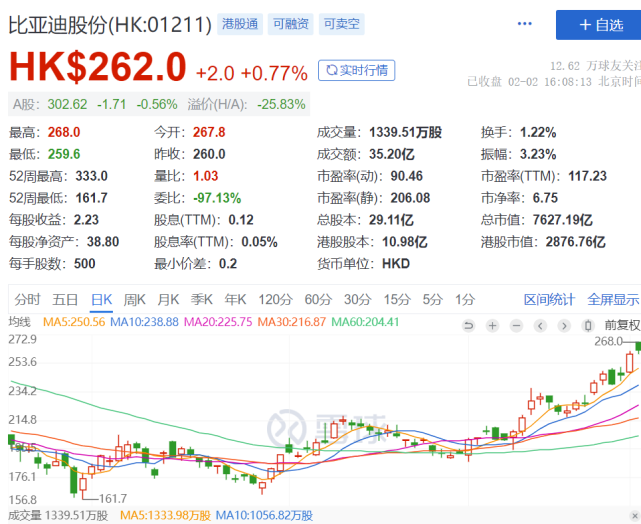Select the 周K weekly chart tab
Viewport: 641px width, 524px height.
coord(134,299)
